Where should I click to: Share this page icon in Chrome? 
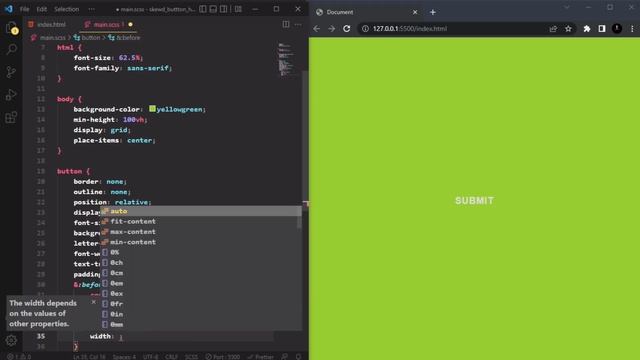(553, 29)
